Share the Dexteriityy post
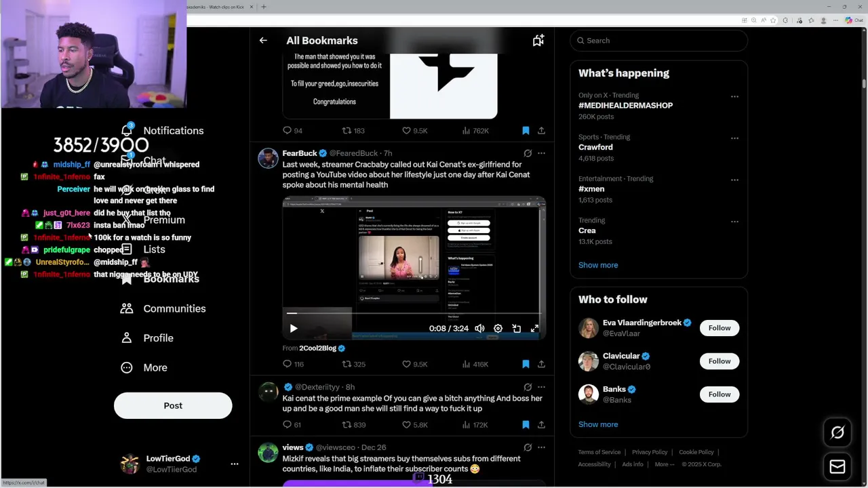This screenshot has height=488, width=868. [x=541, y=425]
